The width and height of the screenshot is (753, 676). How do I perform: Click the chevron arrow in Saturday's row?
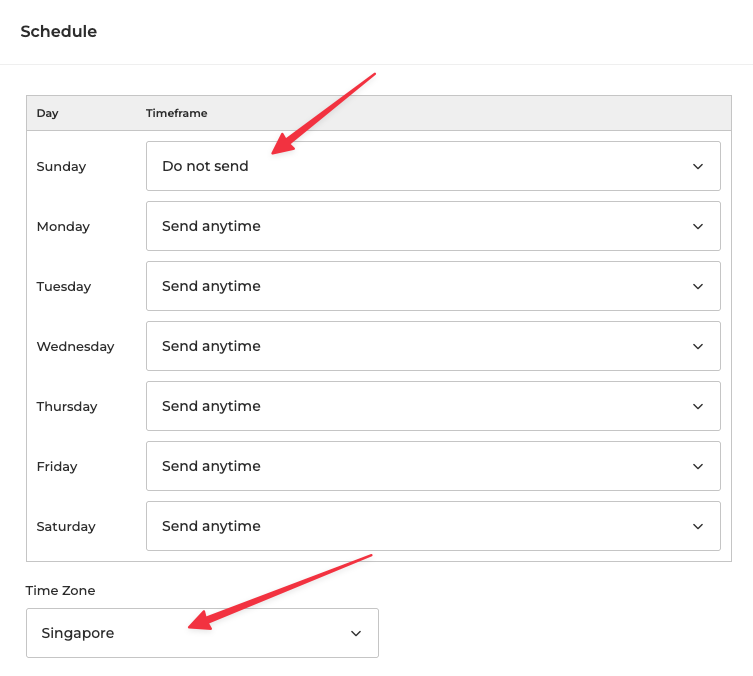point(698,526)
